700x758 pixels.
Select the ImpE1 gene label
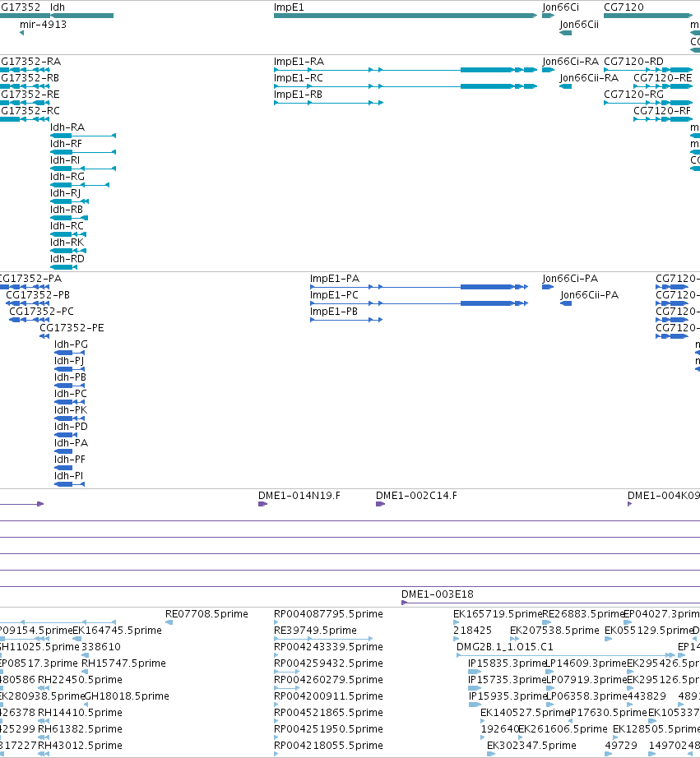tap(289, 7)
